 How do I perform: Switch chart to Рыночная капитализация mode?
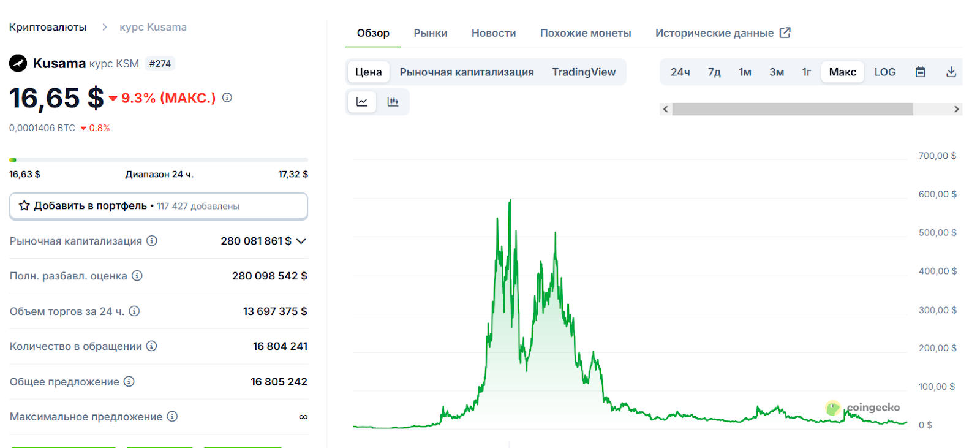click(467, 72)
